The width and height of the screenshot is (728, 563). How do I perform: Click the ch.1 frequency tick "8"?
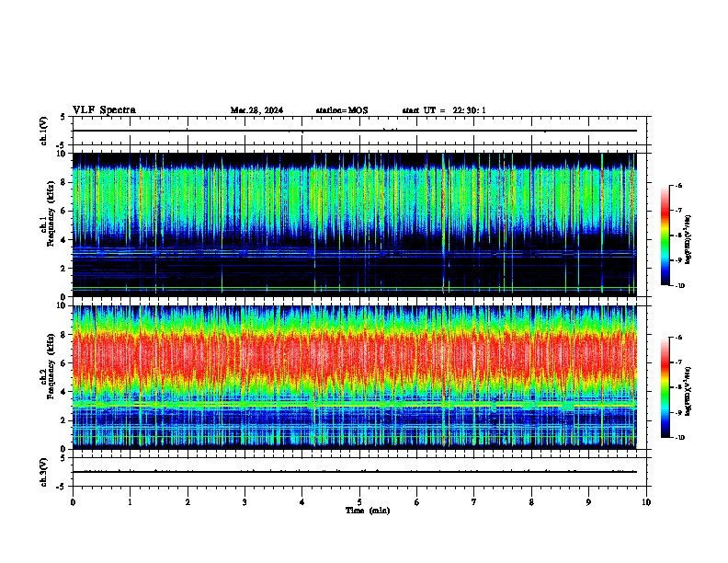click(x=64, y=182)
